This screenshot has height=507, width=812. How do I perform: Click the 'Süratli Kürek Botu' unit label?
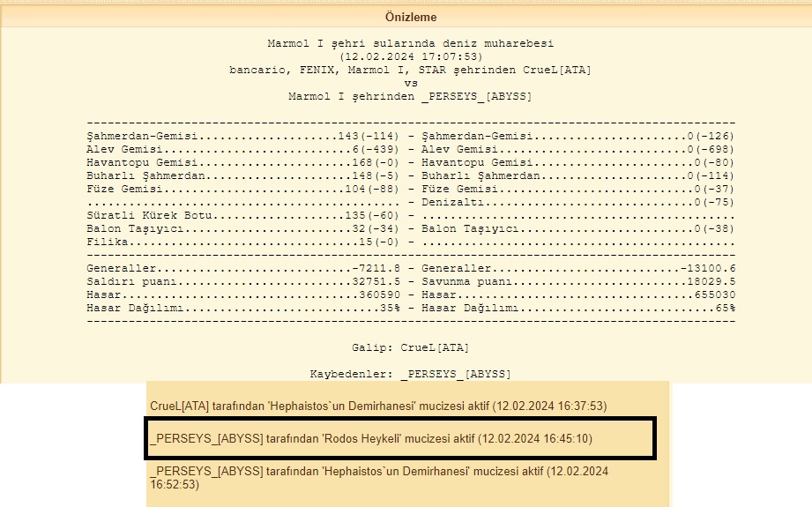coord(149,215)
